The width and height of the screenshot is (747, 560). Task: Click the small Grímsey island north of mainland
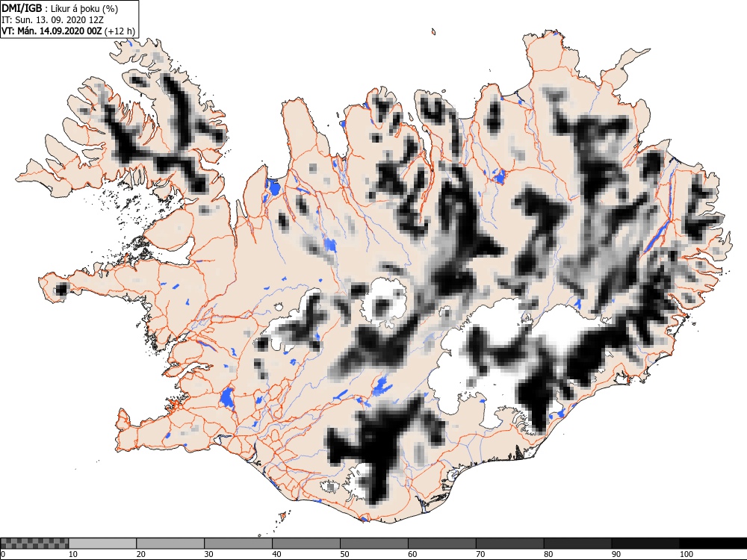tap(433, 32)
